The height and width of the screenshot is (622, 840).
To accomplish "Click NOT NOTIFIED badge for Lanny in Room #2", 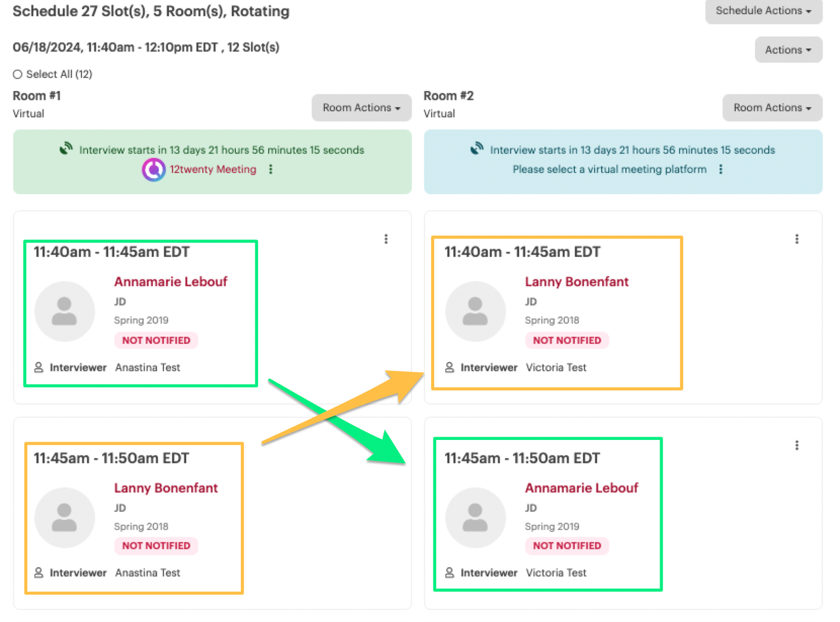I will click(x=567, y=340).
